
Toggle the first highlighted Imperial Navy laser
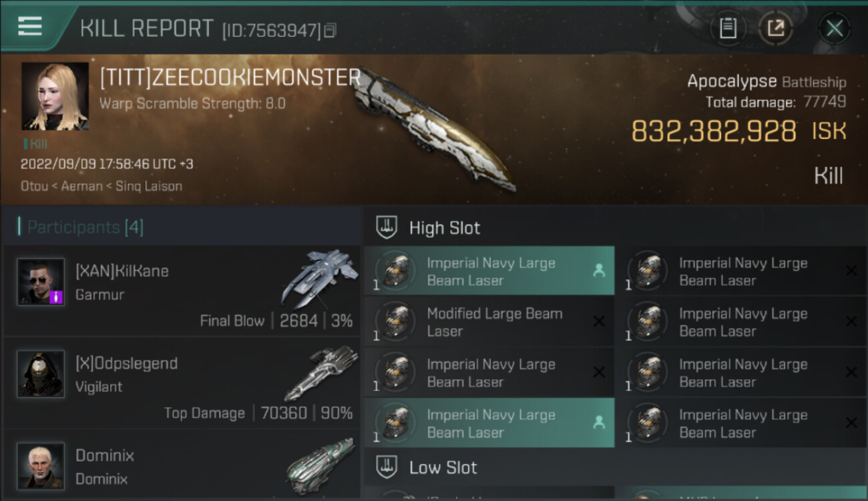[x=489, y=271]
